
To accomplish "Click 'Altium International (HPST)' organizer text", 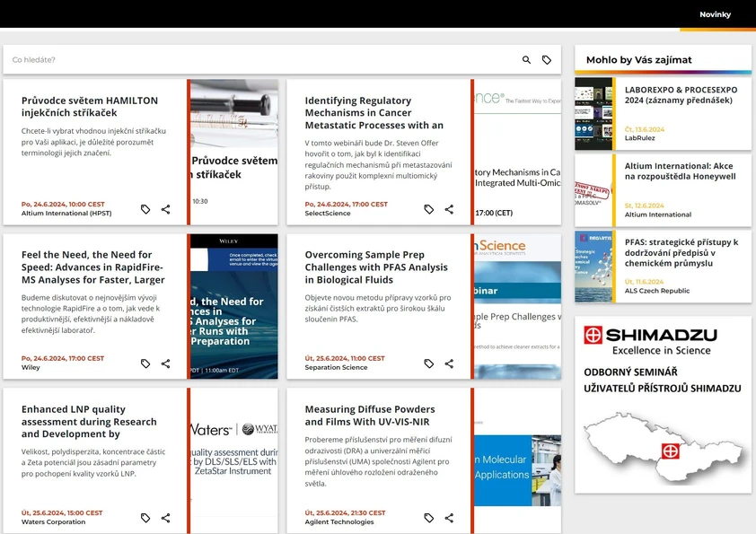I will pyautogui.click(x=66, y=213).
